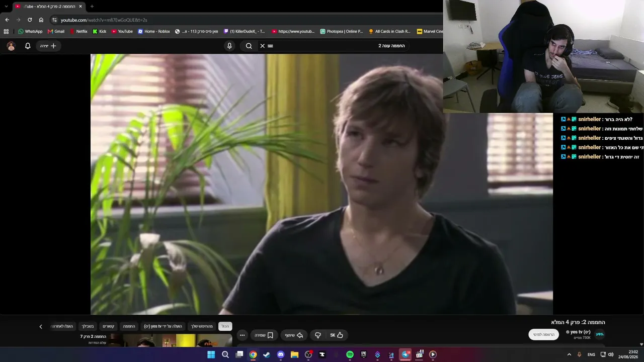Share the video using שיתוף button

294,335
